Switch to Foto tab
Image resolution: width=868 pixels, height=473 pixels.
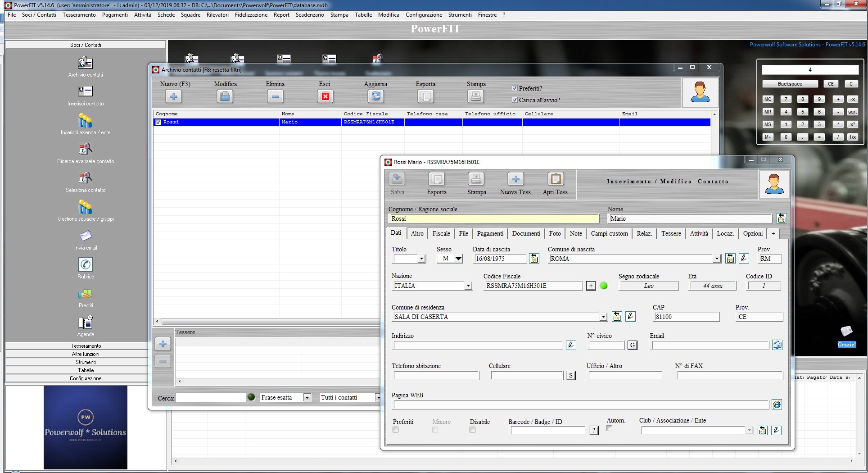(555, 233)
